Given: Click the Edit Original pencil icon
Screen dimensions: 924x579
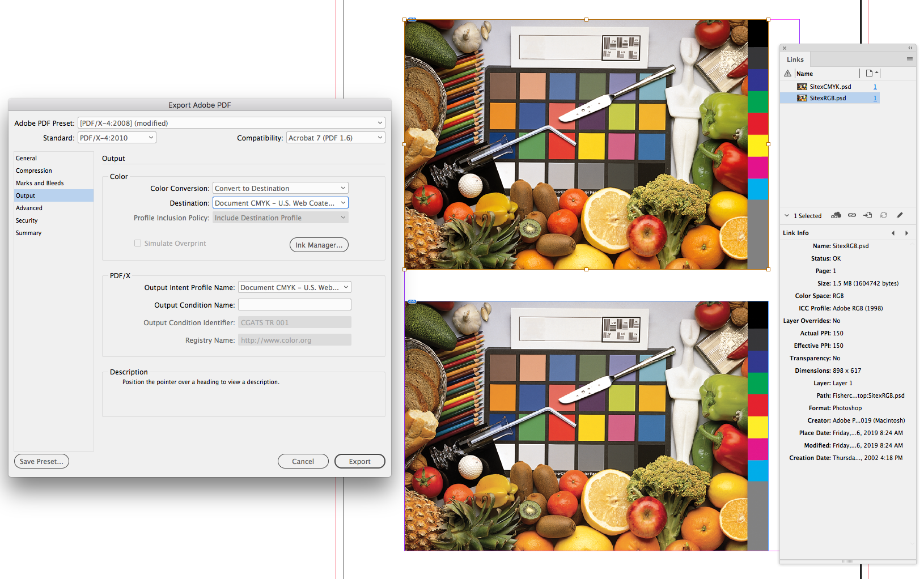Looking at the screenshot, I should [x=900, y=215].
